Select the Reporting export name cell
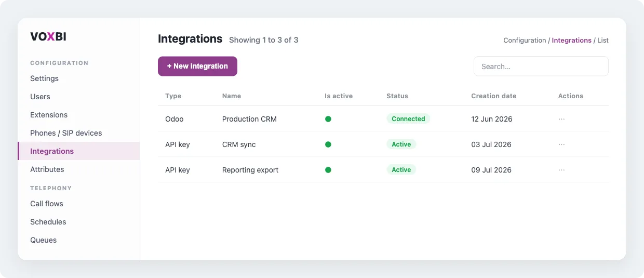The height and width of the screenshot is (278, 644). pyautogui.click(x=250, y=170)
